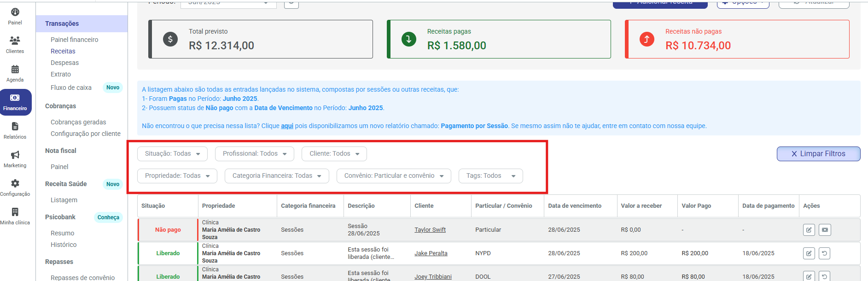
Task: Open the Minha clínica building icon
Action: [x=15, y=212]
